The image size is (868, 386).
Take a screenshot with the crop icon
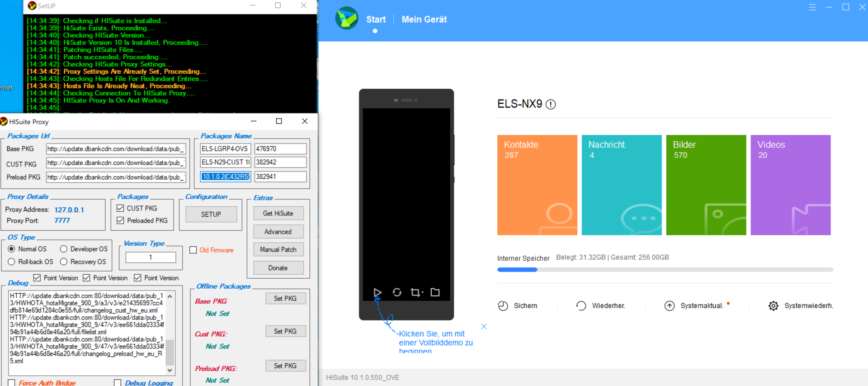[x=416, y=292]
